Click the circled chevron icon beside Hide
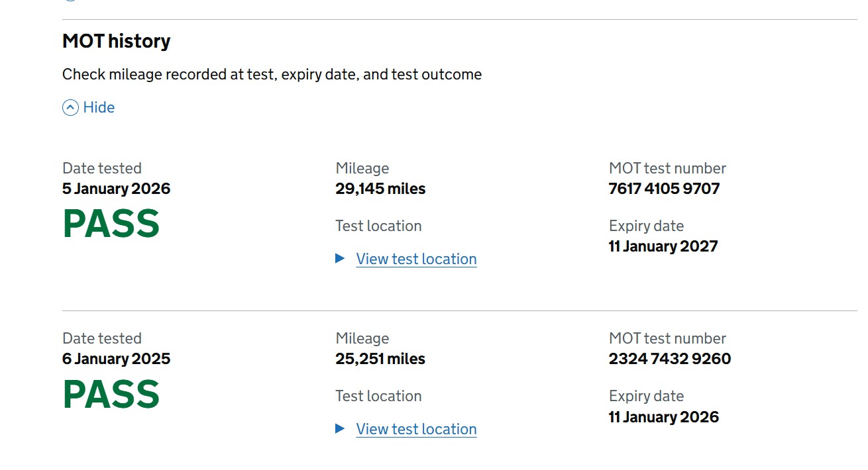868x470 pixels. tap(70, 107)
